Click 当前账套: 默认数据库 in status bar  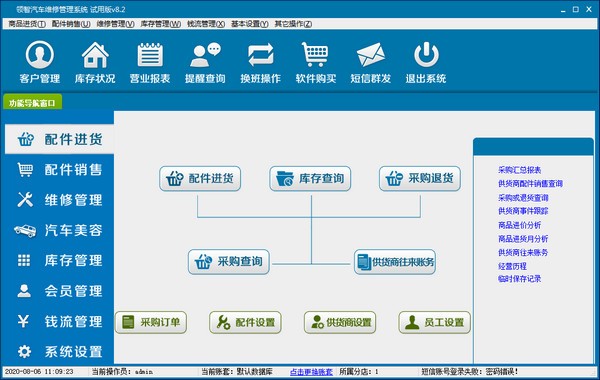coord(237,372)
